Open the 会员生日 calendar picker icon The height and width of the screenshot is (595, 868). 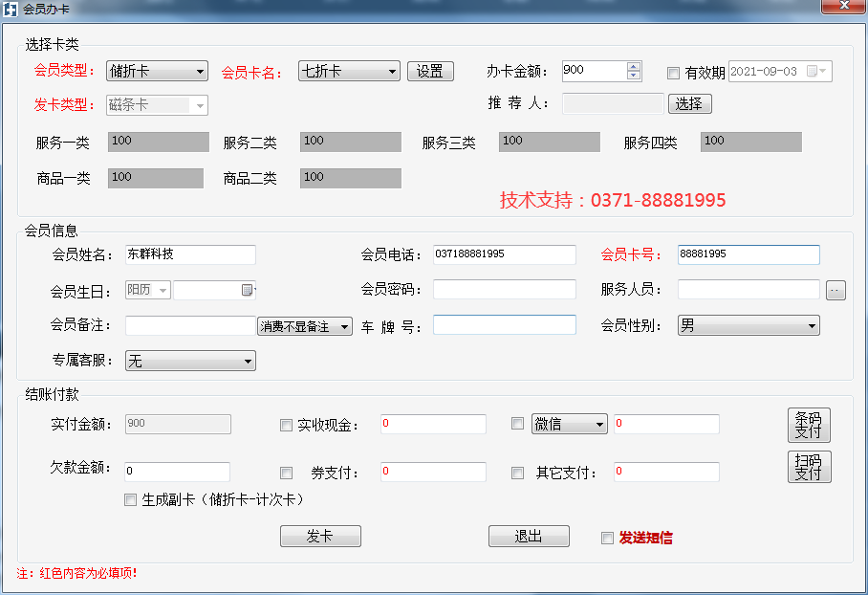coord(248,290)
